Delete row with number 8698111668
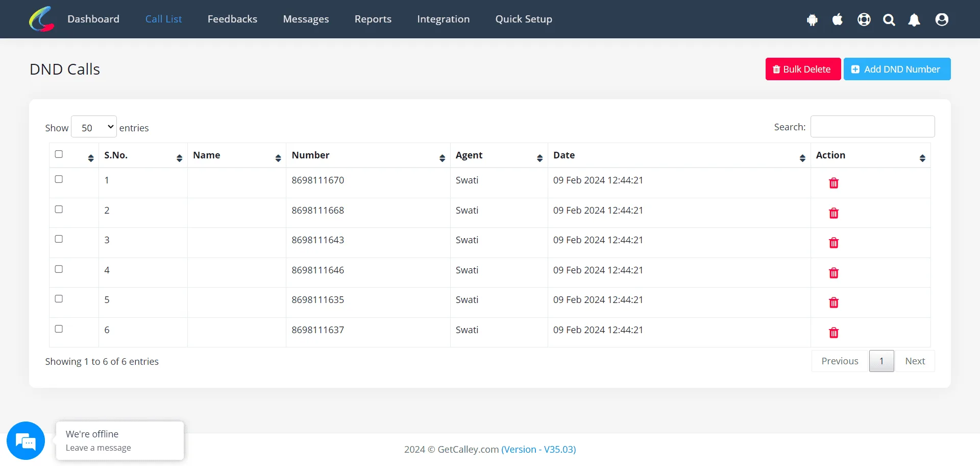The image size is (980, 466). click(834, 213)
